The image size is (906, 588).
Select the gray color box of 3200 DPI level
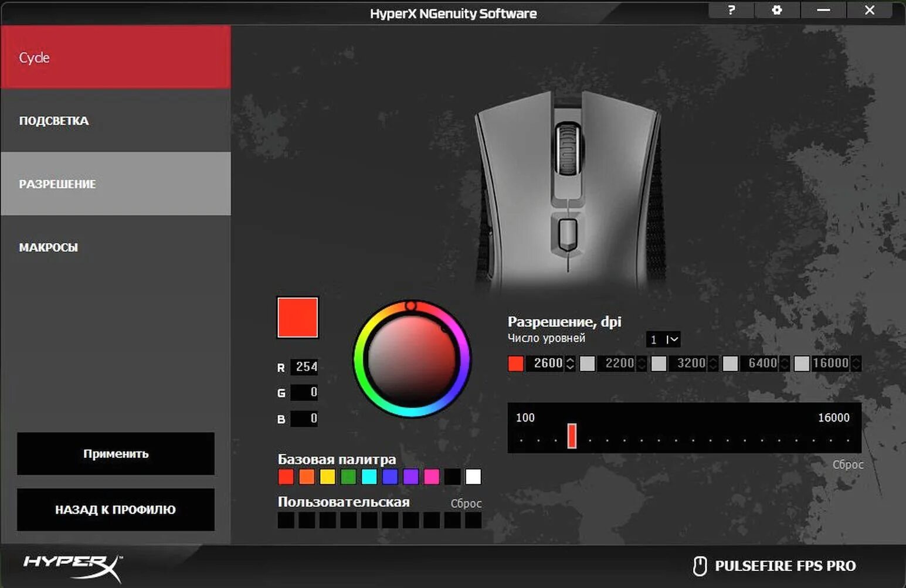[x=659, y=363]
